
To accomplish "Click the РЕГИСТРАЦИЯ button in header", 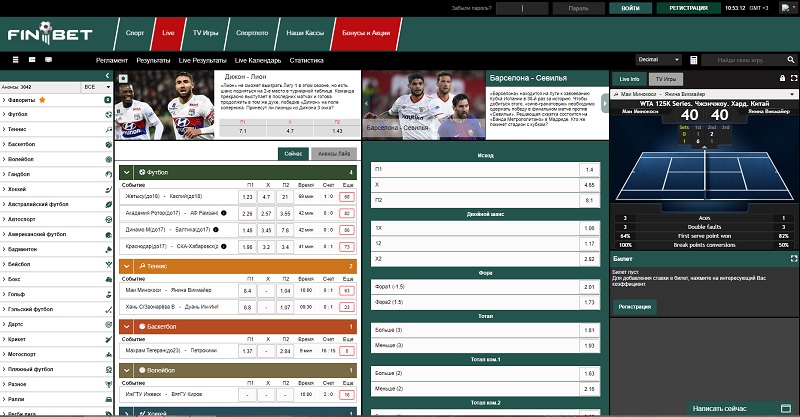I will 688,8.
